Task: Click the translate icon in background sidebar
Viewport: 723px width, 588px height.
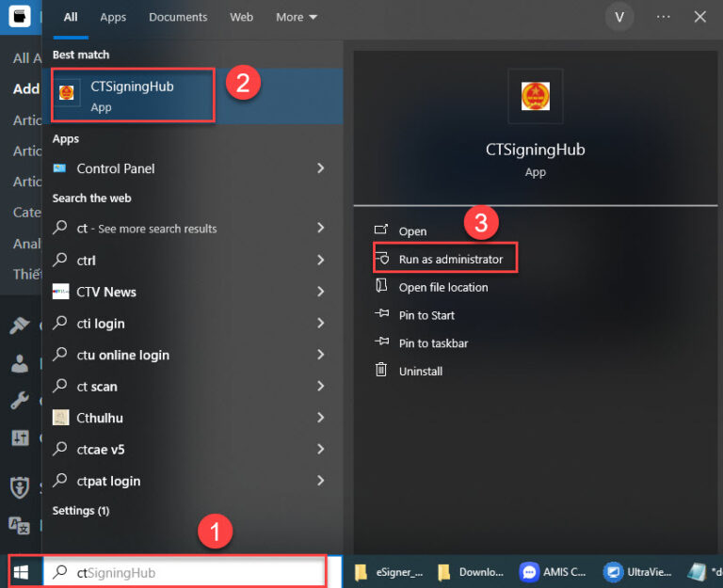Action: 20,525
